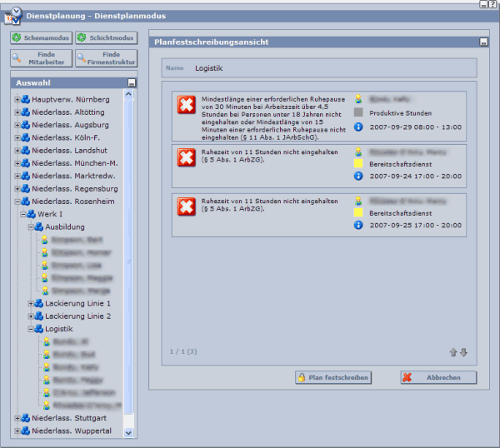Open Finde Firmenstruktur search
The image size is (500, 448).
[107, 58]
